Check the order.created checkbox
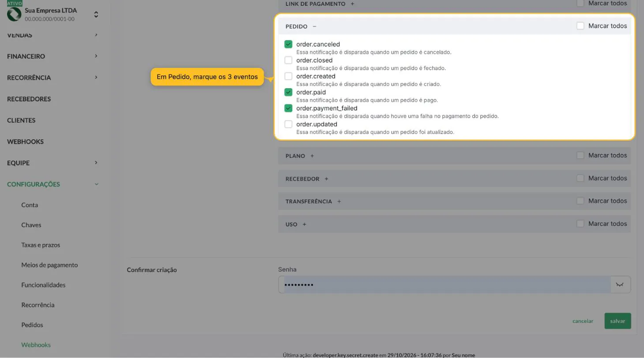Viewport: 644px width, 358px height. point(288,76)
